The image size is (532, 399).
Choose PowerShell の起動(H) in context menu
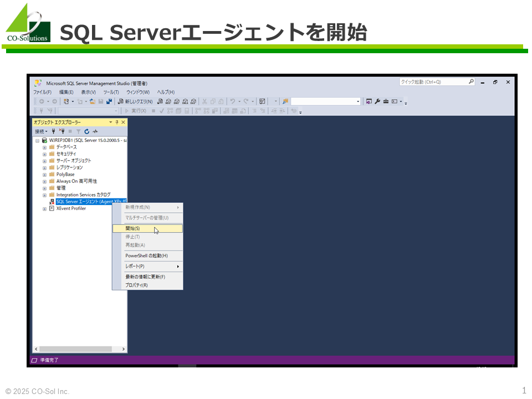click(147, 256)
